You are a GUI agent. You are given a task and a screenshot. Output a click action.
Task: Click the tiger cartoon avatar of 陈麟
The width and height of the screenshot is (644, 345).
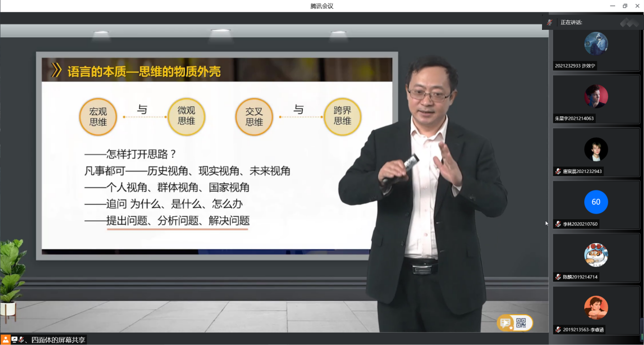pyautogui.click(x=596, y=255)
